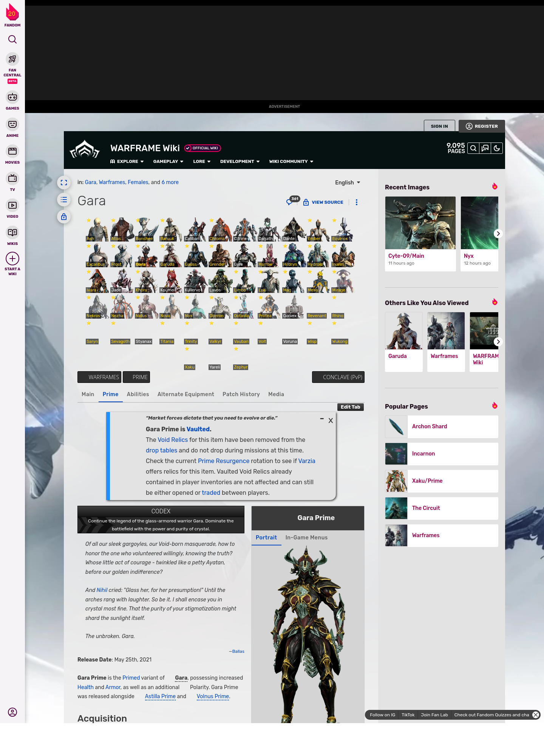
Task: Open Archon Shard popular page
Action: tap(442, 427)
